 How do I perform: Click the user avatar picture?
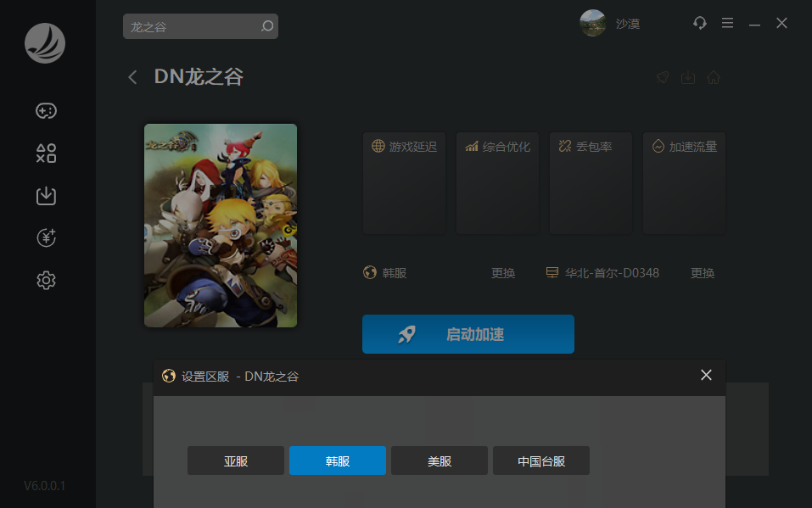(x=593, y=23)
